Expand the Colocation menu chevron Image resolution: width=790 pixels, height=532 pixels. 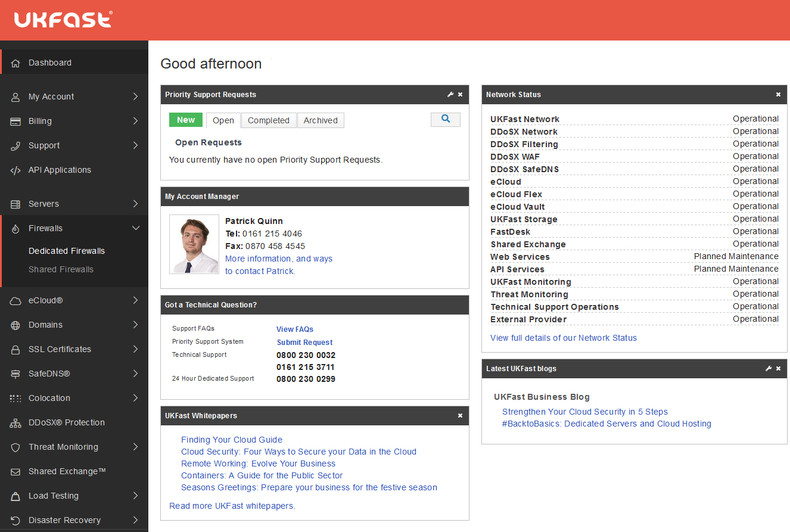[x=135, y=398]
